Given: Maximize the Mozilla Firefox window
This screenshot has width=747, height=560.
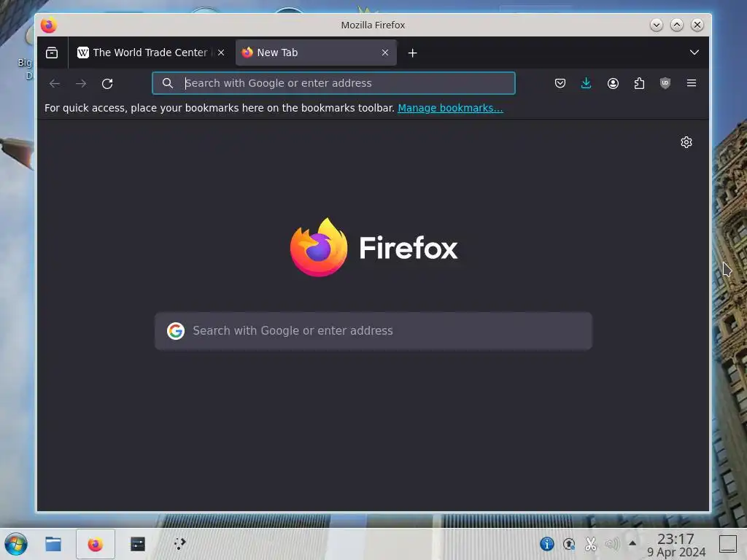Looking at the screenshot, I should [676, 26].
